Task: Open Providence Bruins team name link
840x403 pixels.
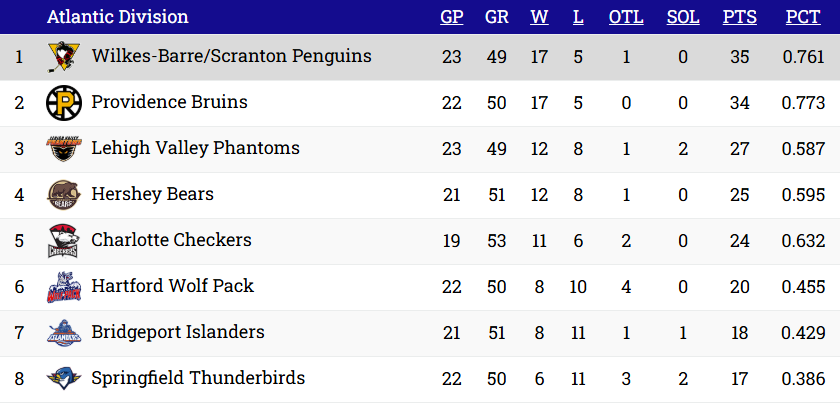Action: click(x=169, y=102)
